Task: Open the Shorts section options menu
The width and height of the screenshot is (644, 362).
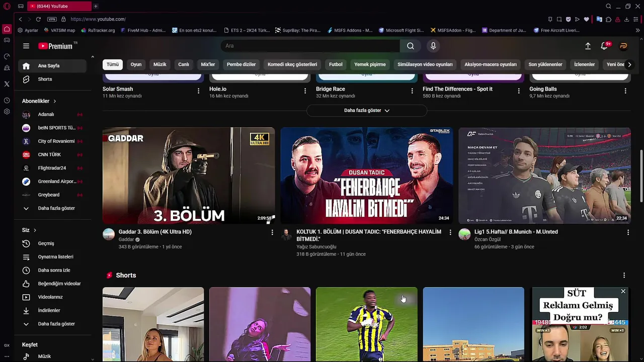Action: (x=624, y=276)
